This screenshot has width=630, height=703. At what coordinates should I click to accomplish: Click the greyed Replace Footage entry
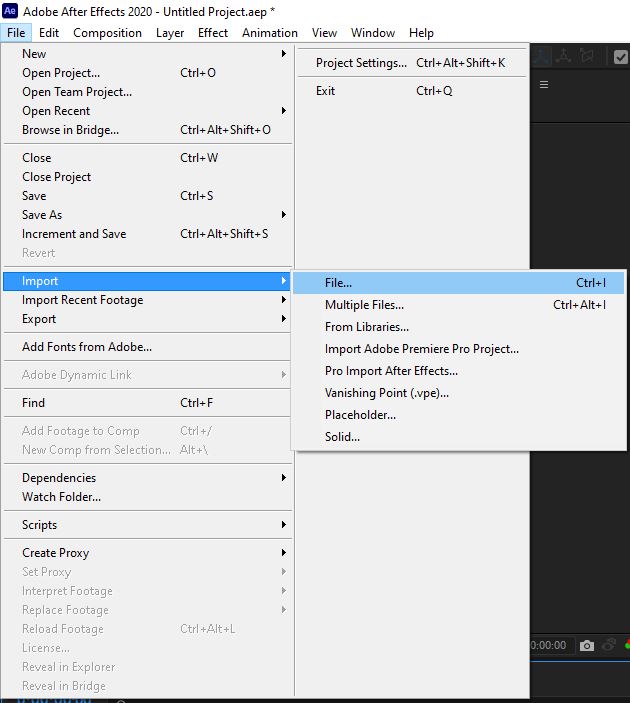[x=147, y=610]
